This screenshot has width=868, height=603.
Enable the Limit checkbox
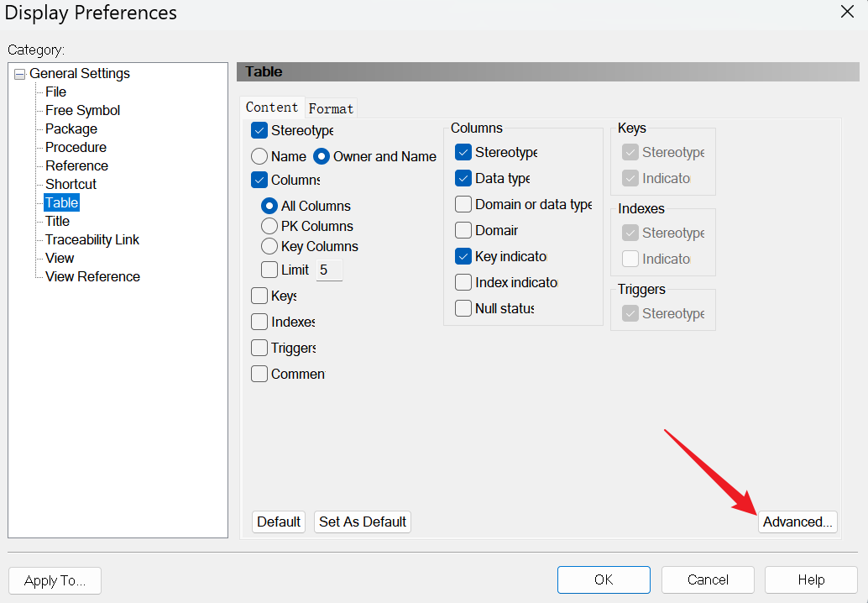(x=269, y=270)
